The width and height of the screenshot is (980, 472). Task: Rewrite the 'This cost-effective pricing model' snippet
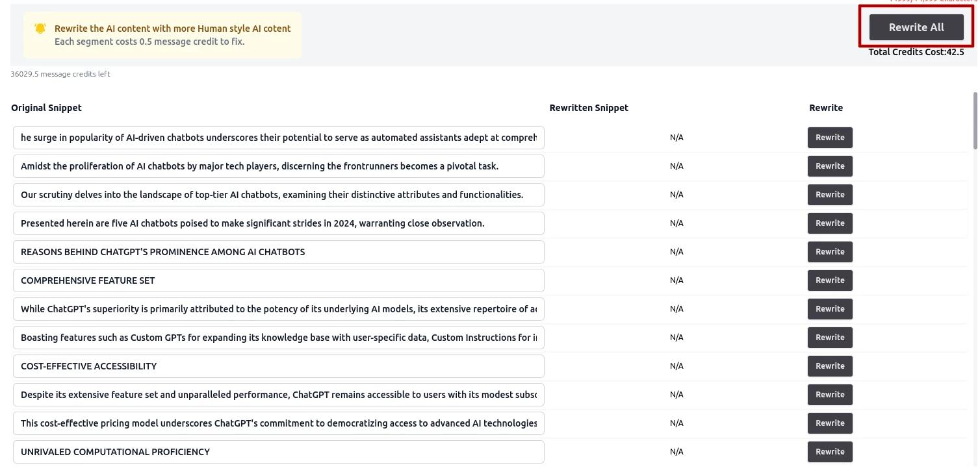coord(830,423)
